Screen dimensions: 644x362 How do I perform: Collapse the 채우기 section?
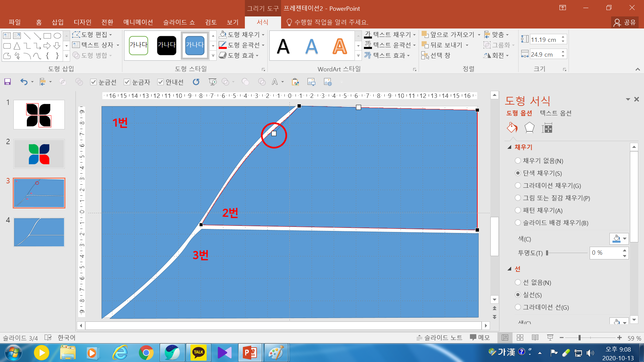pos(509,147)
